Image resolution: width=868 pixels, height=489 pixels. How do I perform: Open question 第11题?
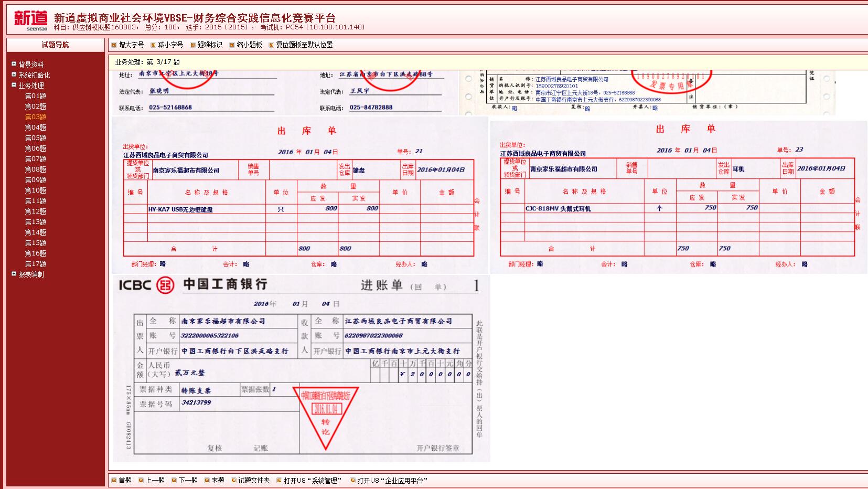pyautogui.click(x=36, y=201)
